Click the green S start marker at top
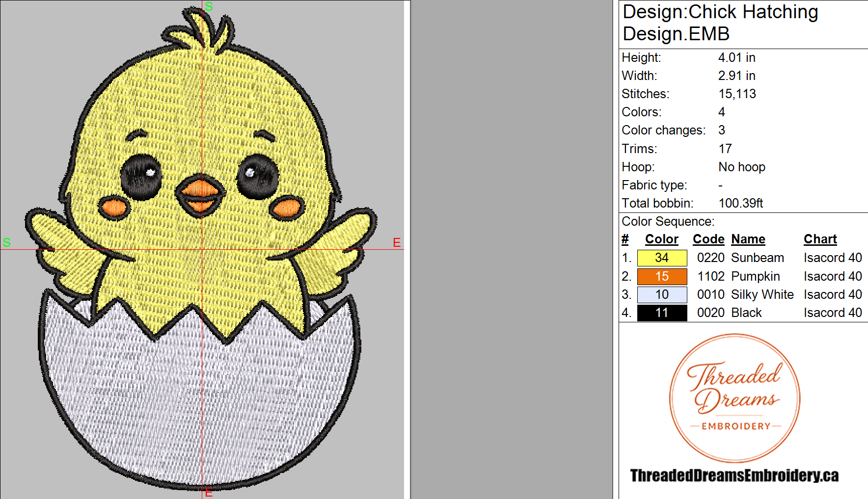This screenshot has height=499, width=868. [x=209, y=6]
